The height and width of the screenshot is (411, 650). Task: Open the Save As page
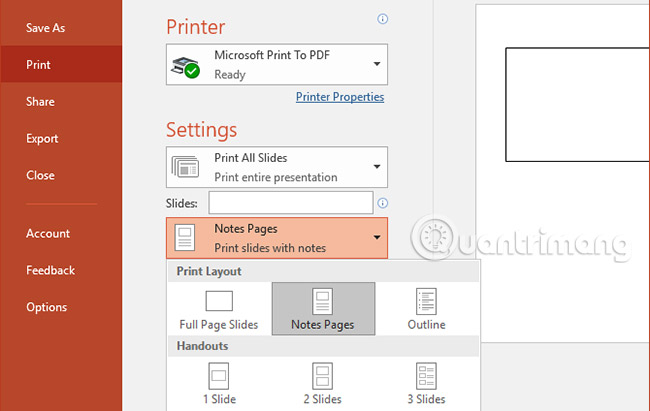(x=46, y=28)
